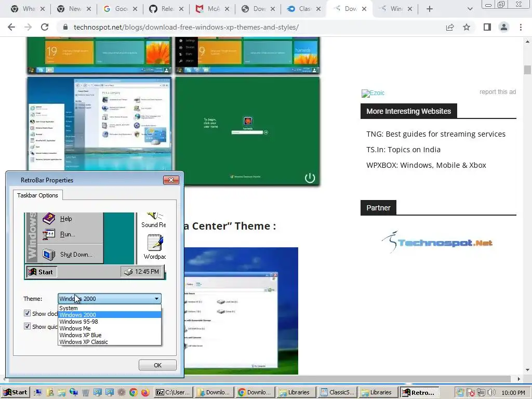
Task: Switch to the Chrome Downlo... taskbar button
Action: [x=255, y=393]
